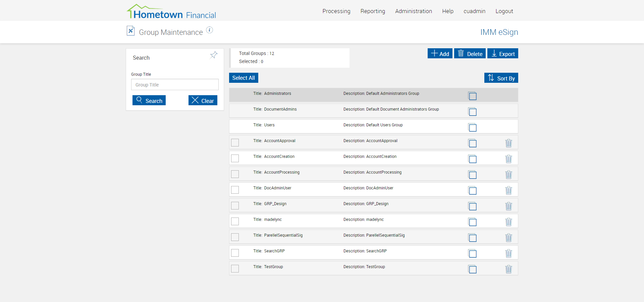This screenshot has width=644, height=302.
Task: Select the DocAdminUser row checkbox
Action: 235,190
